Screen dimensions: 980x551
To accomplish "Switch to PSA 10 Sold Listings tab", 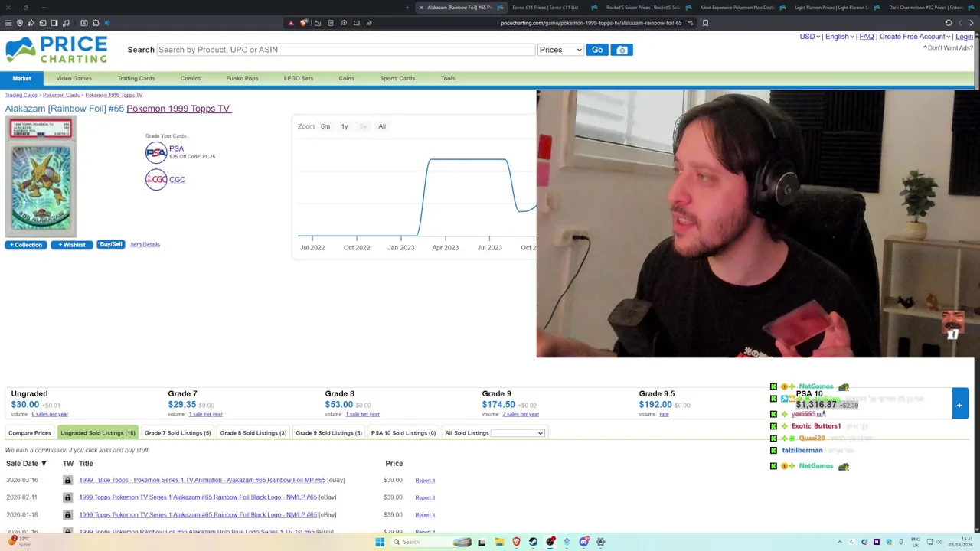I will click(x=403, y=433).
